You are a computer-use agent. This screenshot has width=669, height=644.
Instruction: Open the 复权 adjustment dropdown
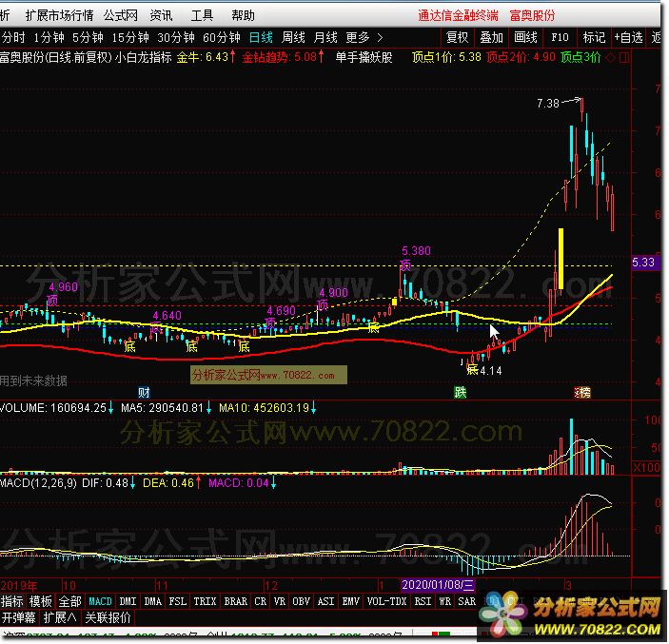click(x=458, y=37)
